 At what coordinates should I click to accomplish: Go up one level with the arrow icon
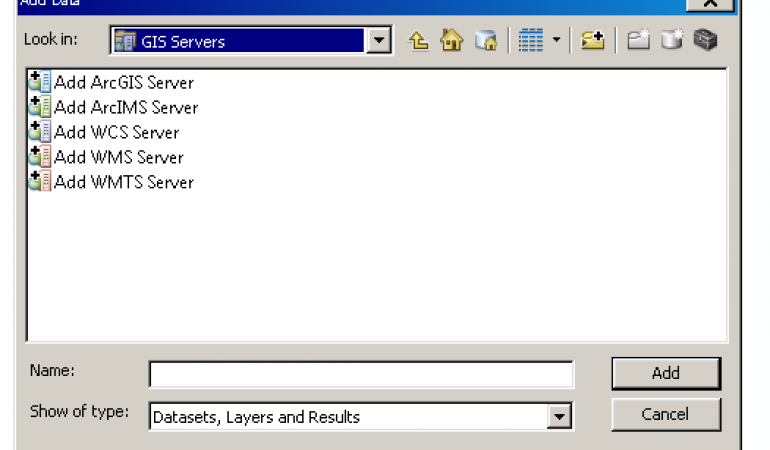coord(418,40)
